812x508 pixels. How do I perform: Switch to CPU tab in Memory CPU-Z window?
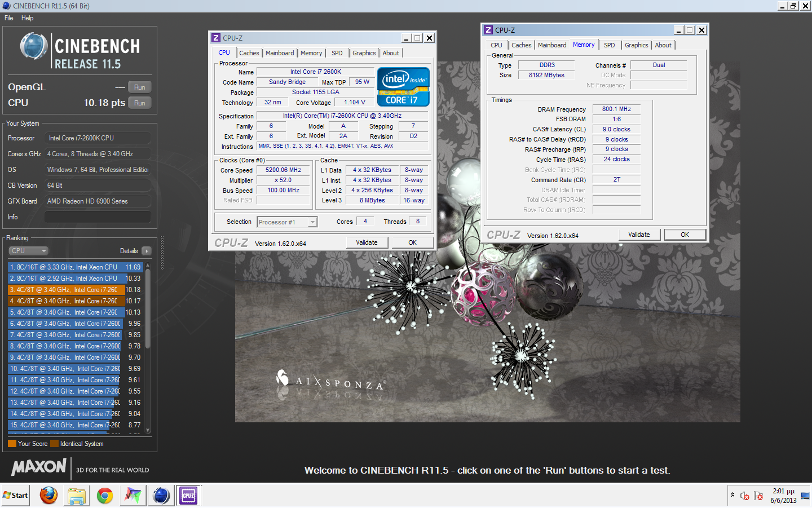[x=496, y=45]
